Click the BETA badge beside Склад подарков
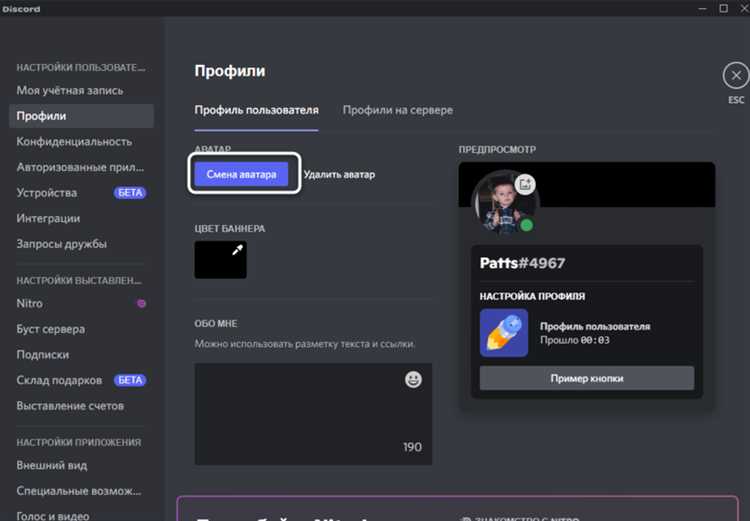 [x=130, y=380]
